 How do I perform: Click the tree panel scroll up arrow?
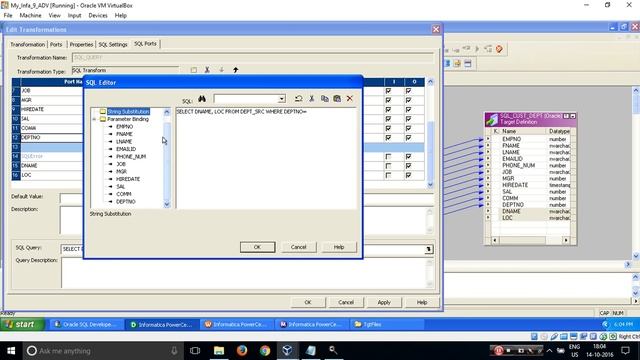coord(167,112)
